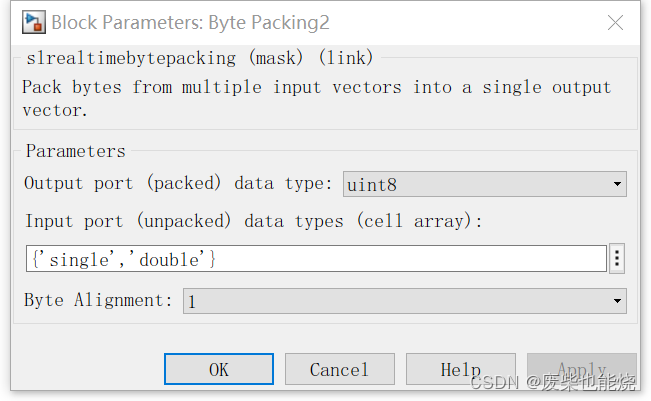The height and width of the screenshot is (401, 651).
Task: Click the 'Parameters' group label
Action: 75,151
